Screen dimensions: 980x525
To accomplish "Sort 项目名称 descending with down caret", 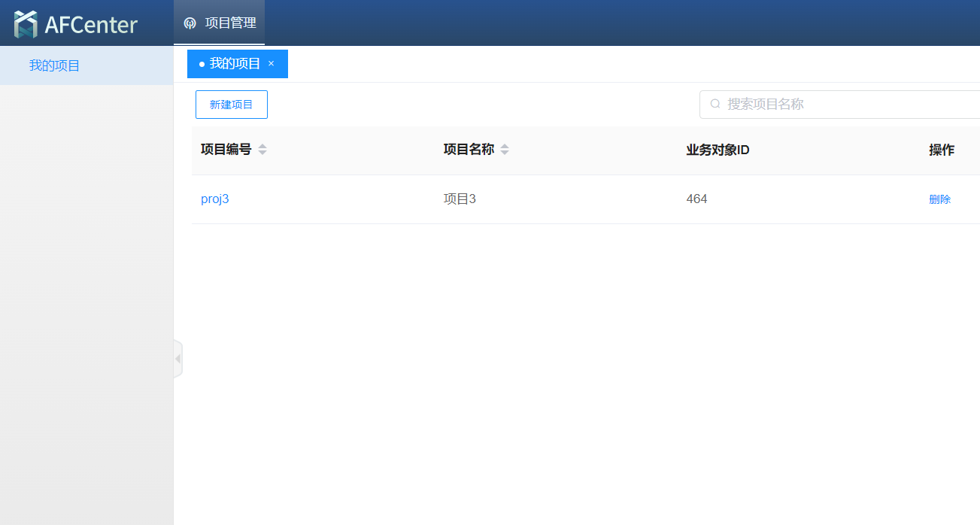I will click(x=505, y=153).
